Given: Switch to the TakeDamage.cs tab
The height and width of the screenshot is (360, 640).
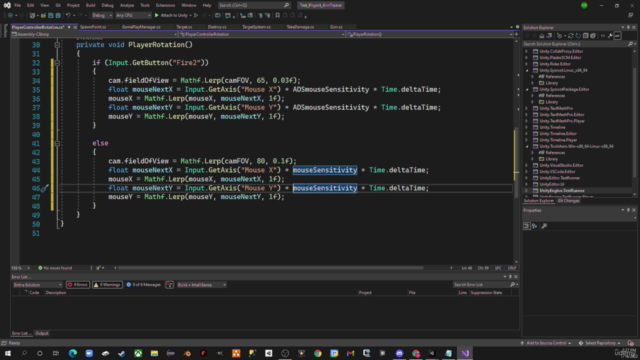Looking at the screenshot, I should (300, 27).
